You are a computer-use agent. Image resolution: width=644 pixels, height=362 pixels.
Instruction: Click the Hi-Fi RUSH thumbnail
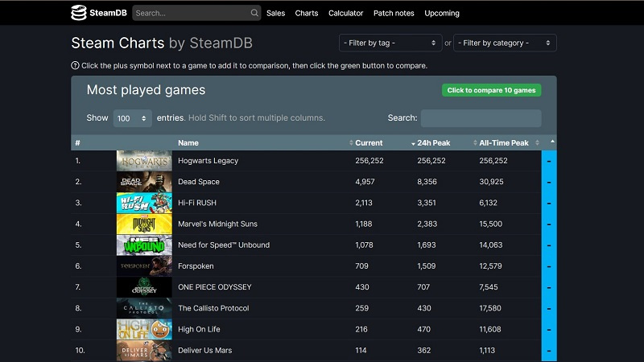coord(144,204)
